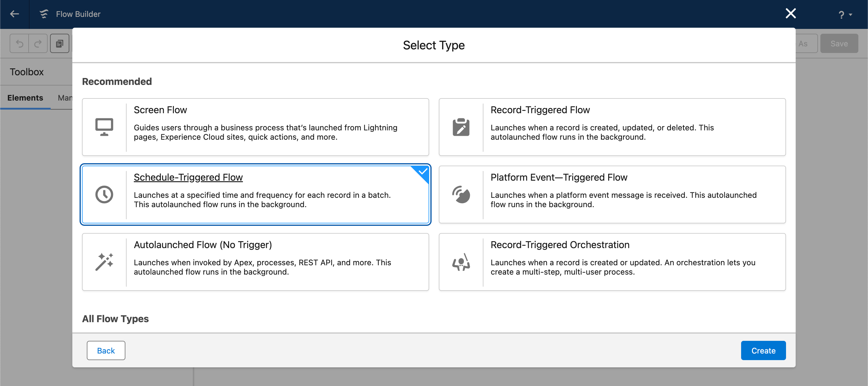Open the help question mark dropdown
868x386 pixels.
pyautogui.click(x=844, y=14)
